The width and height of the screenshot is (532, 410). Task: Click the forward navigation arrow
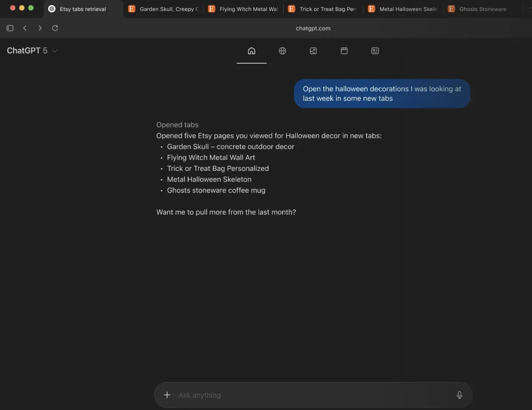coord(40,28)
